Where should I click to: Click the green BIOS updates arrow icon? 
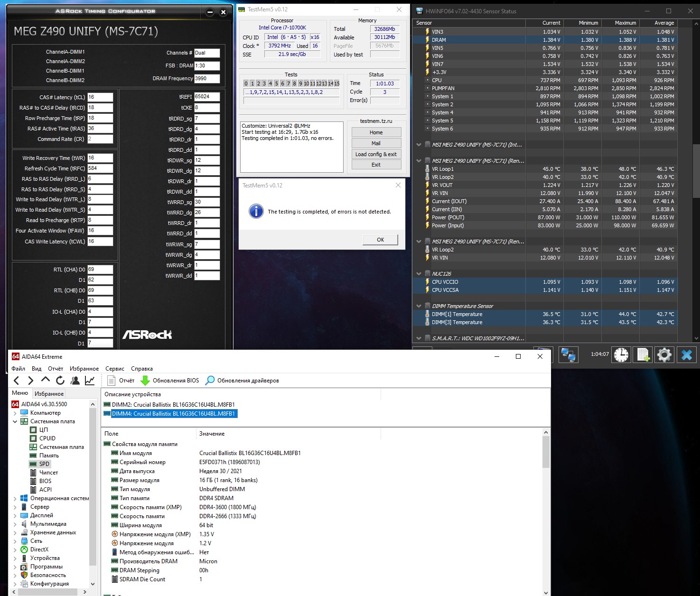point(145,381)
